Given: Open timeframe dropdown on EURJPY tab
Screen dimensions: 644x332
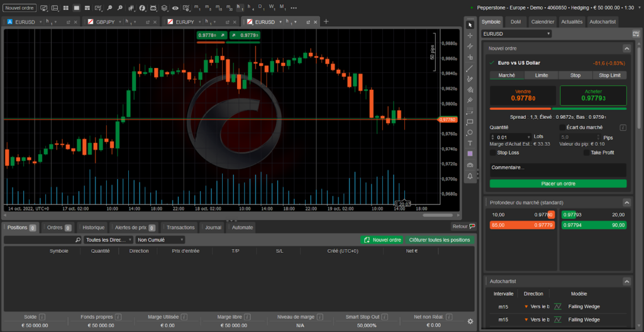Looking at the screenshot, I should coord(216,22).
